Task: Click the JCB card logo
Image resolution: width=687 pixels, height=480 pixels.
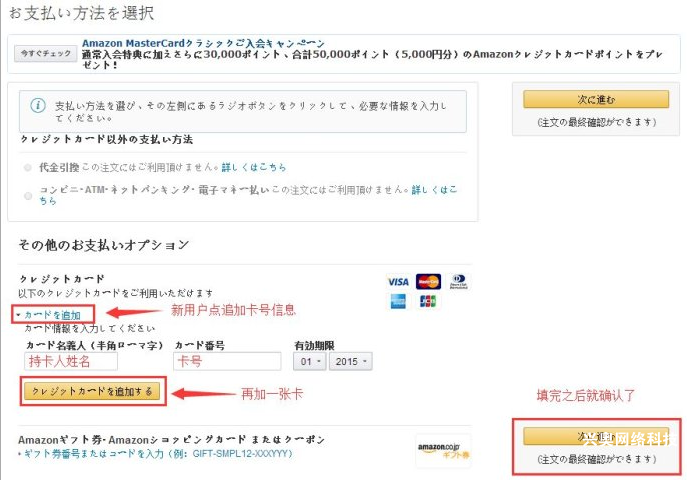Action: 428,301
